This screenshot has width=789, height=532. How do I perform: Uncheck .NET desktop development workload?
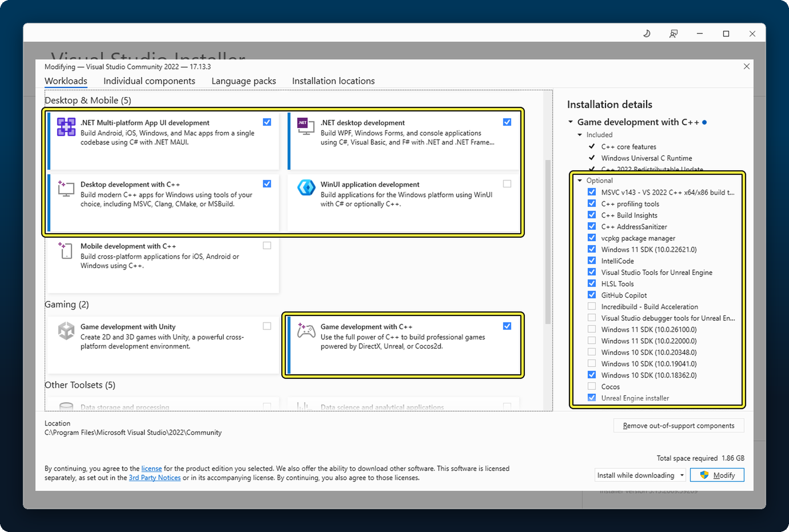(507, 122)
